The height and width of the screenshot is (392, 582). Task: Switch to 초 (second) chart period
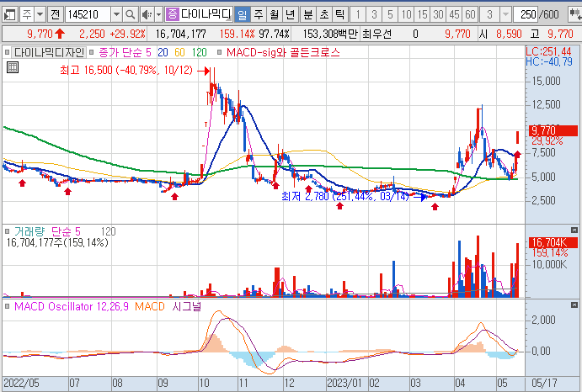(323, 15)
